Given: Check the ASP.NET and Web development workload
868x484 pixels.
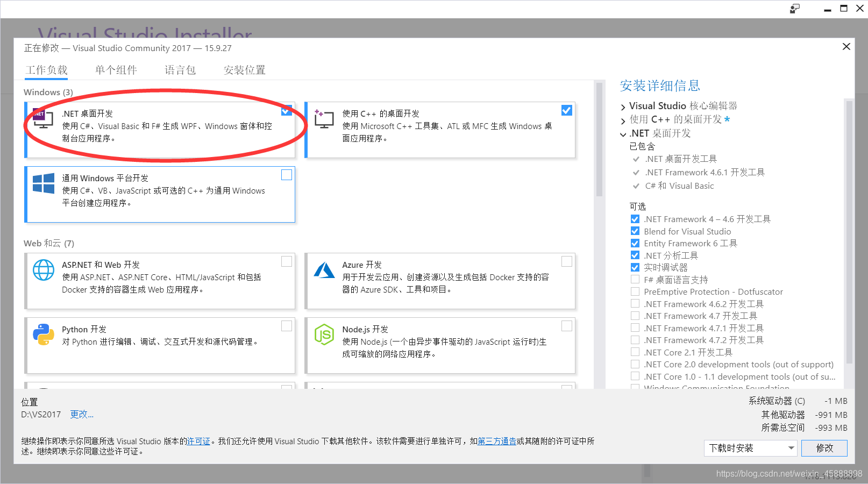Looking at the screenshot, I should (x=287, y=261).
